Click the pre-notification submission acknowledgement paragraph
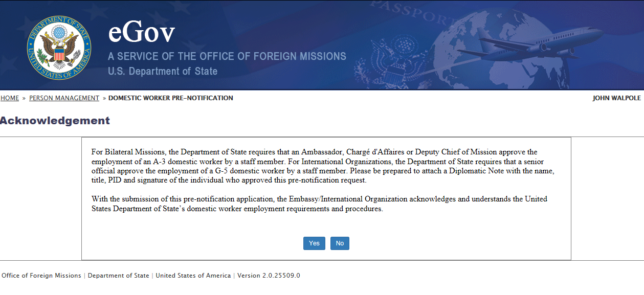The image size is (644, 295). coord(319,203)
